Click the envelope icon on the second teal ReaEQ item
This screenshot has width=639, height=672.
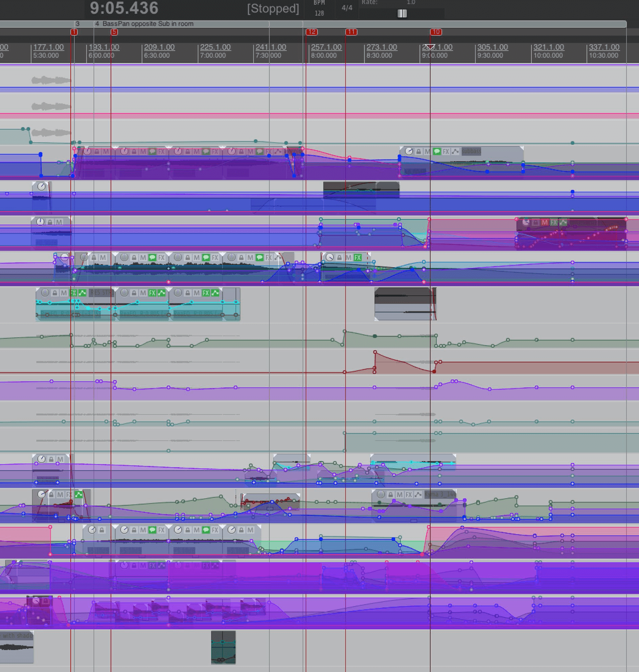click(x=161, y=293)
